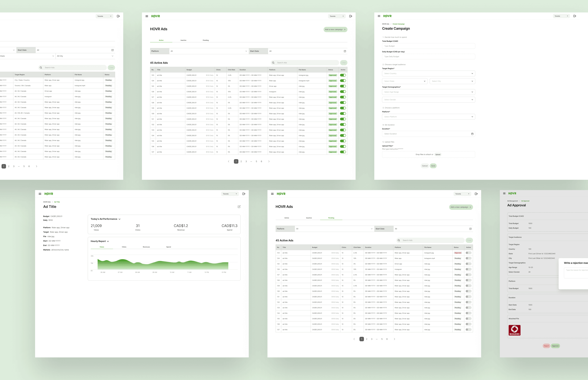Click the Upload button in file drop area
588x380 pixels.
pos(438,155)
